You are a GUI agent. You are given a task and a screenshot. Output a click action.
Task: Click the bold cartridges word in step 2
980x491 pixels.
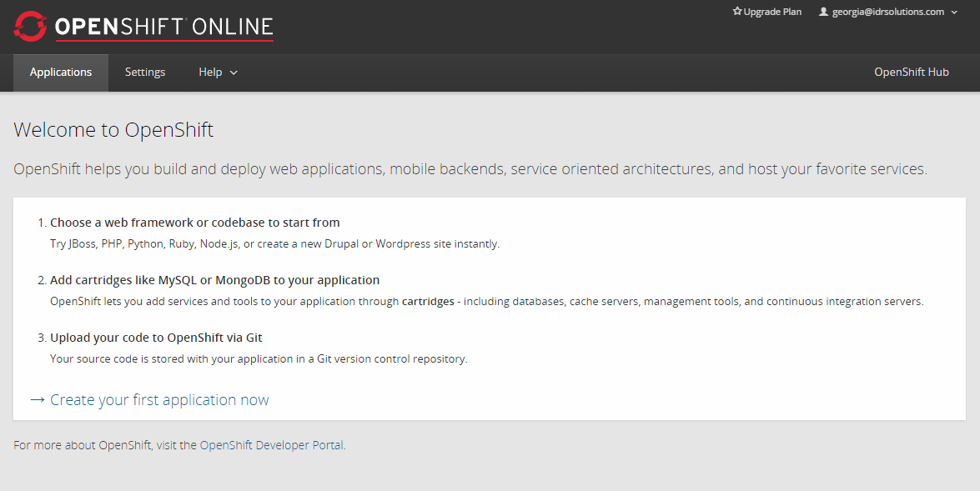(x=429, y=302)
